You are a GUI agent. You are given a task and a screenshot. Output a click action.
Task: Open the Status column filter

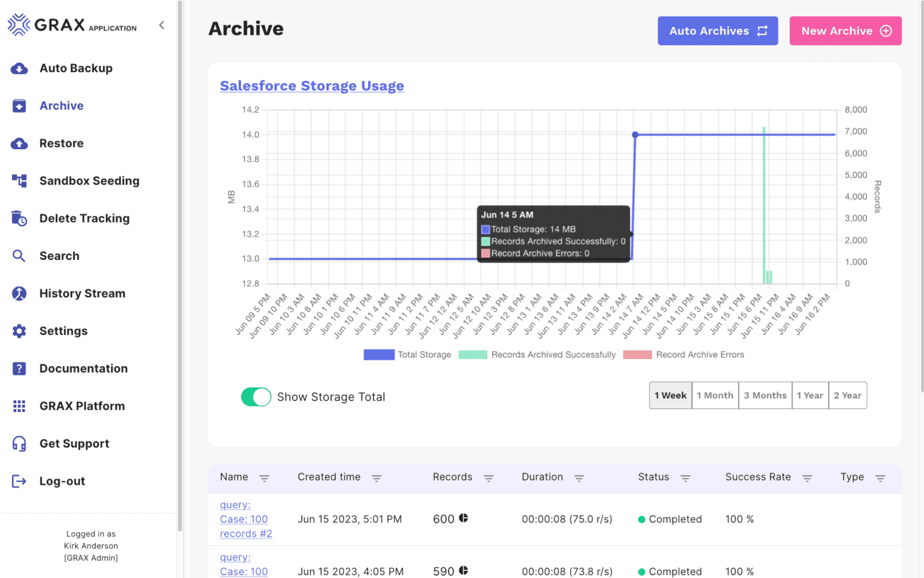686,478
